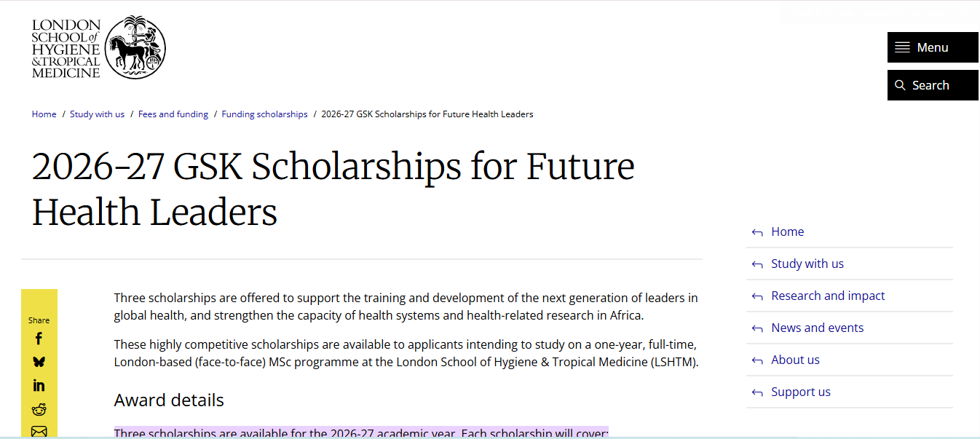Share the page on Facebook
The width and height of the screenshot is (980, 439).
pos(39,338)
